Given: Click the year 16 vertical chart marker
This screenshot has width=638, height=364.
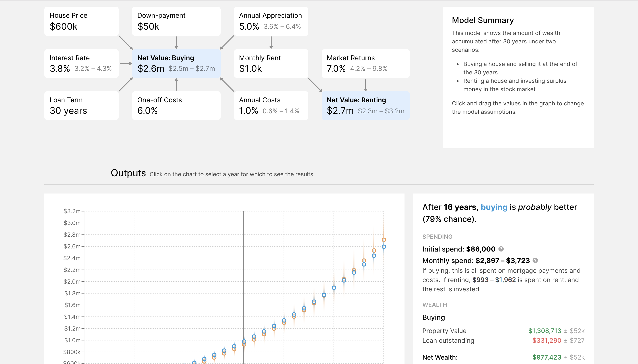Looking at the screenshot, I should click(x=244, y=275).
